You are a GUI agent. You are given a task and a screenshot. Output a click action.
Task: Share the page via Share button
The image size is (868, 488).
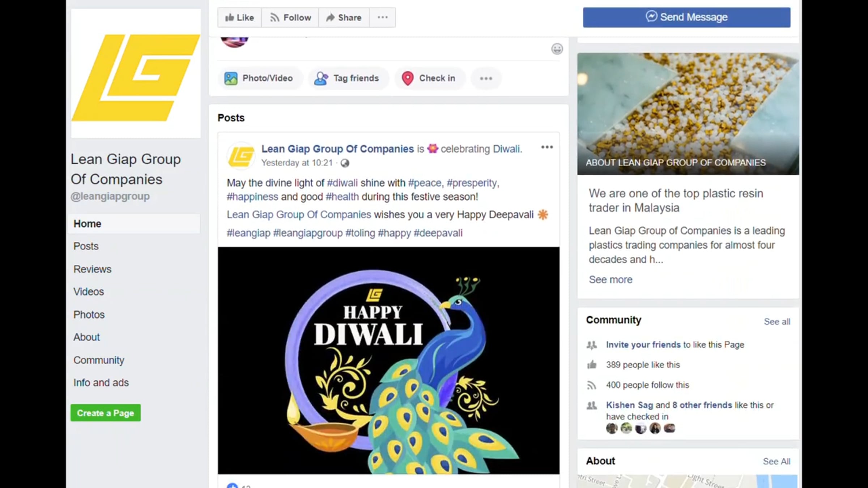pyautogui.click(x=344, y=17)
